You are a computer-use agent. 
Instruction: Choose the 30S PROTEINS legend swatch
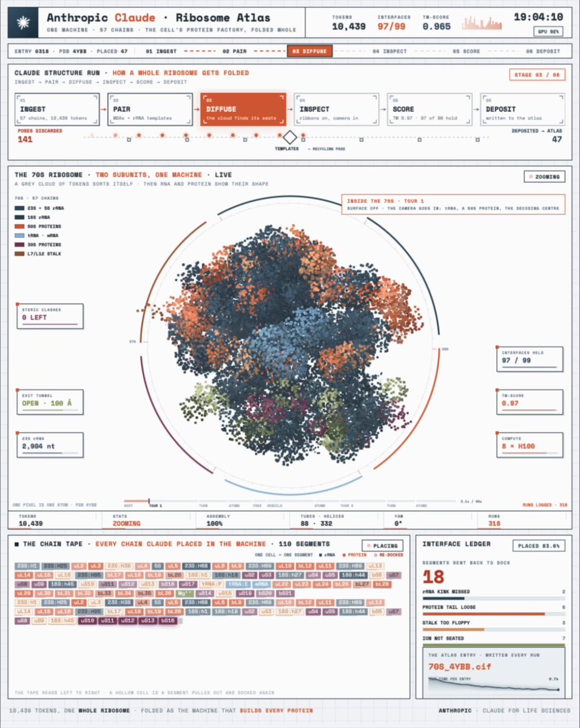(19, 245)
